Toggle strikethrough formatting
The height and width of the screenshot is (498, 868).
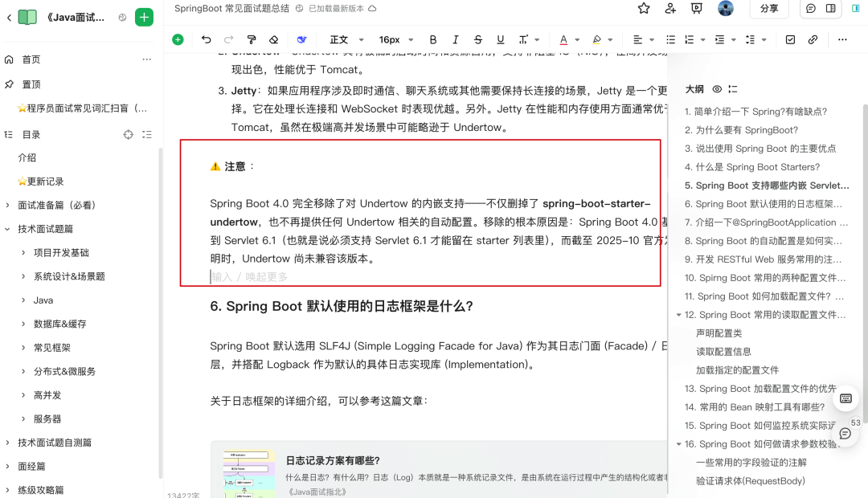click(x=477, y=39)
